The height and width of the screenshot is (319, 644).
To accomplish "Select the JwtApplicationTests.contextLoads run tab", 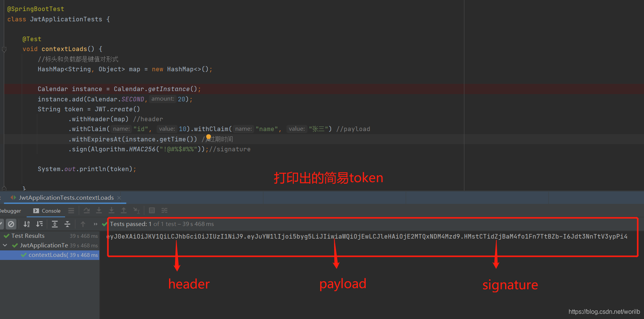I will click(x=66, y=197).
